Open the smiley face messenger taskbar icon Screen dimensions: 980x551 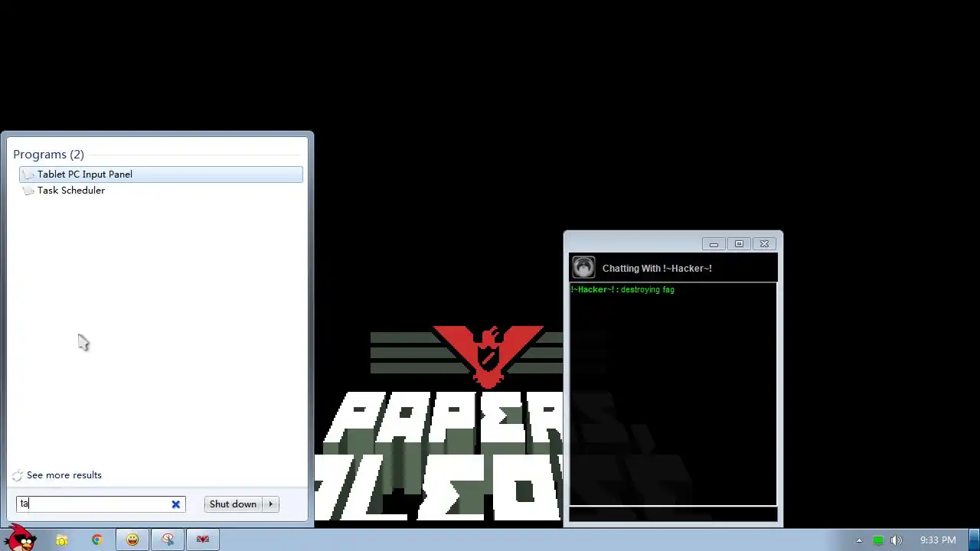pos(132,540)
